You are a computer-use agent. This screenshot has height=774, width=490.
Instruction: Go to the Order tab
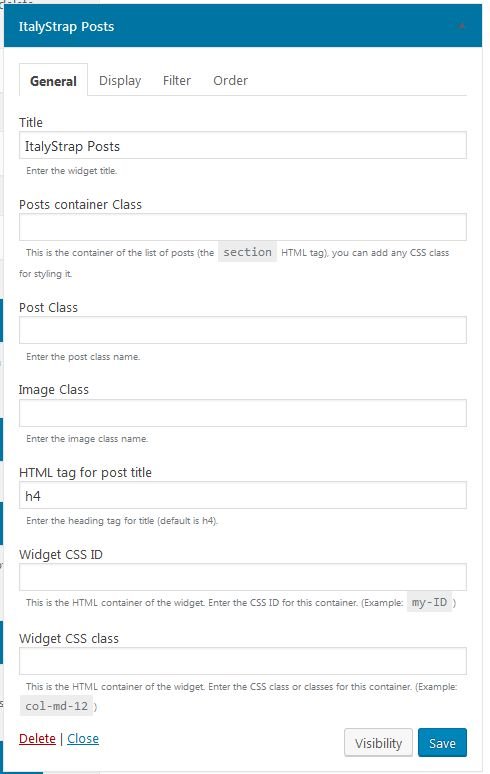(230, 80)
